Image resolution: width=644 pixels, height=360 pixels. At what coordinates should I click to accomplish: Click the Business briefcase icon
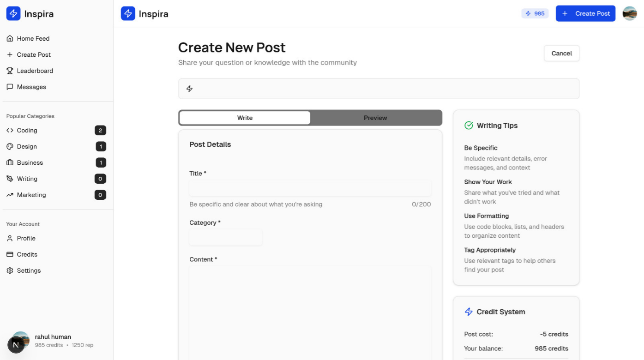coord(10,162)
